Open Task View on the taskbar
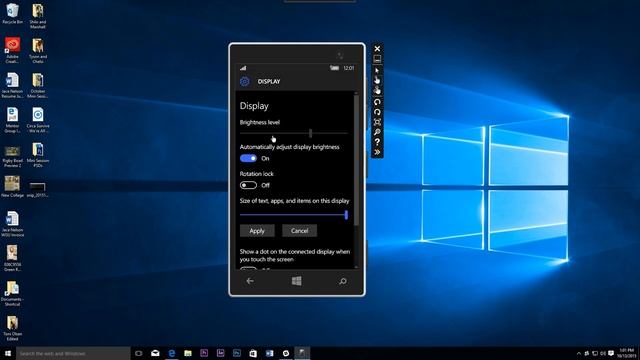Viewport: 640px width, 360px height. 139,353
